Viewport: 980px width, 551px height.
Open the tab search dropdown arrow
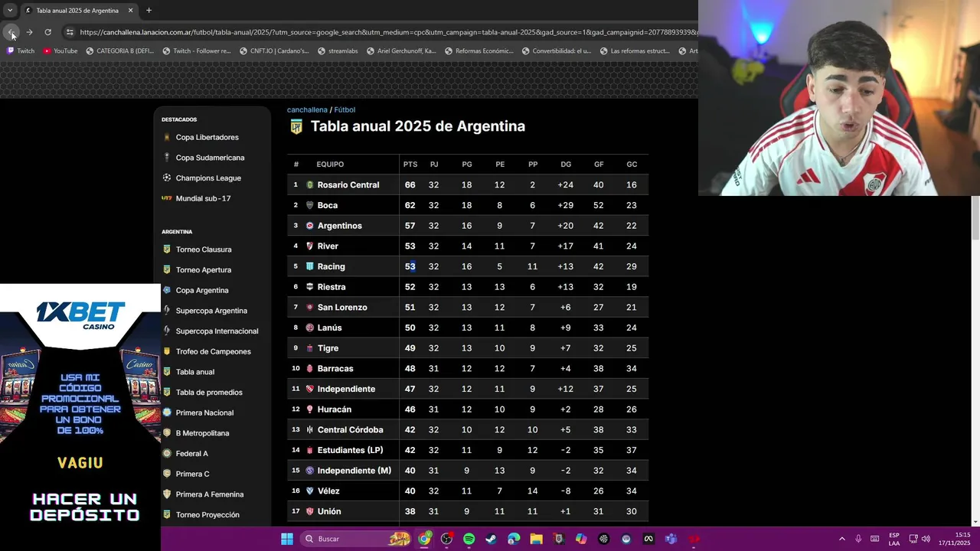pos(10,11)
